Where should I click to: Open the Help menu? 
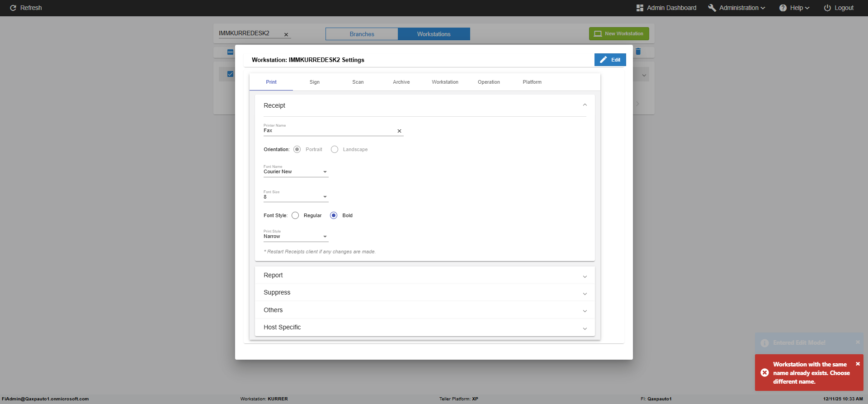(795, 8)
